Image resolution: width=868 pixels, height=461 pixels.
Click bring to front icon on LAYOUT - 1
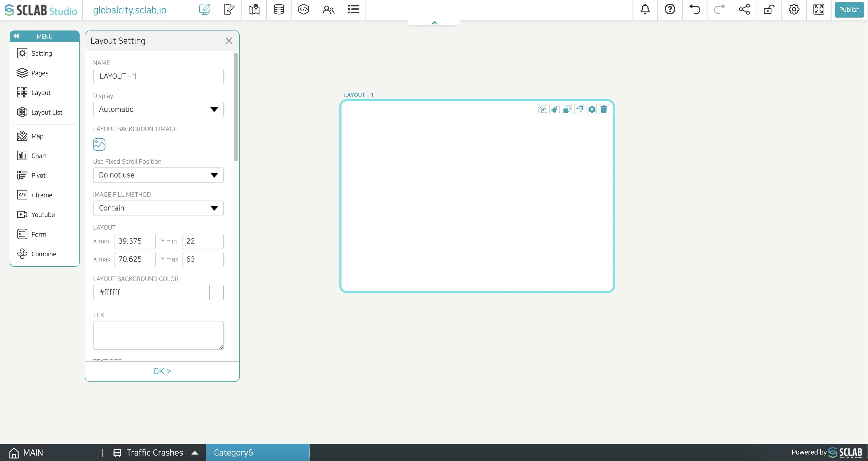click(567, 110)
